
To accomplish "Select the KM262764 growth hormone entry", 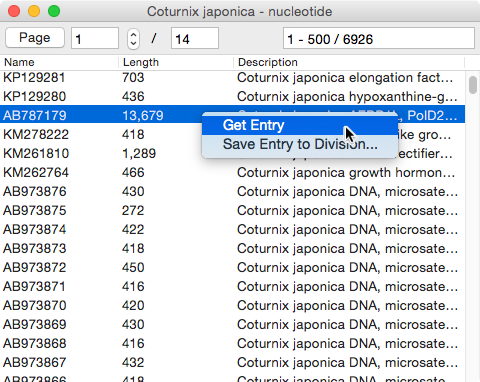I will point(232,173).
